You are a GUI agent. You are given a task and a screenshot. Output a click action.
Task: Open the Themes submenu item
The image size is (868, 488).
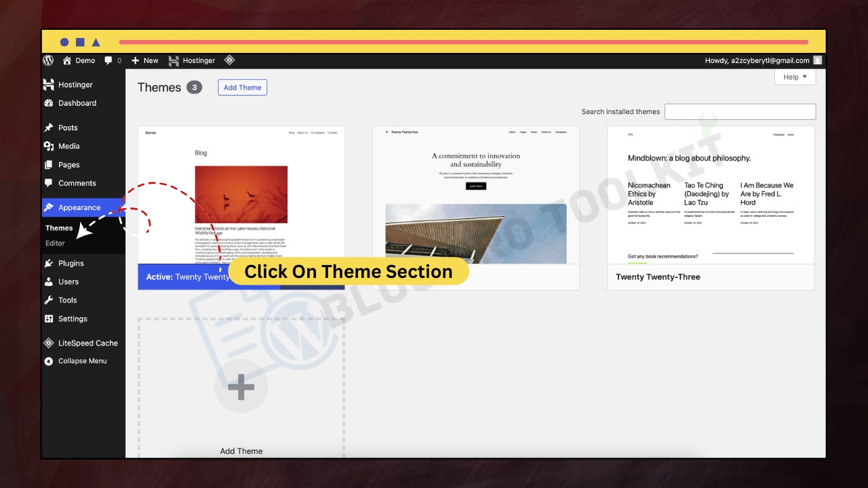pos(59,228)
